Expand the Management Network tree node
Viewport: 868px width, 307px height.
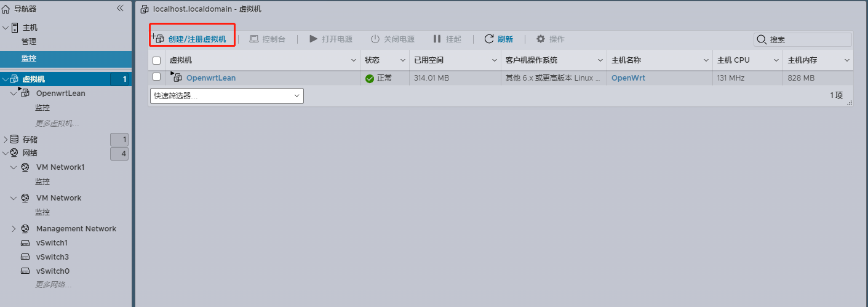click(x=14, y=229)
